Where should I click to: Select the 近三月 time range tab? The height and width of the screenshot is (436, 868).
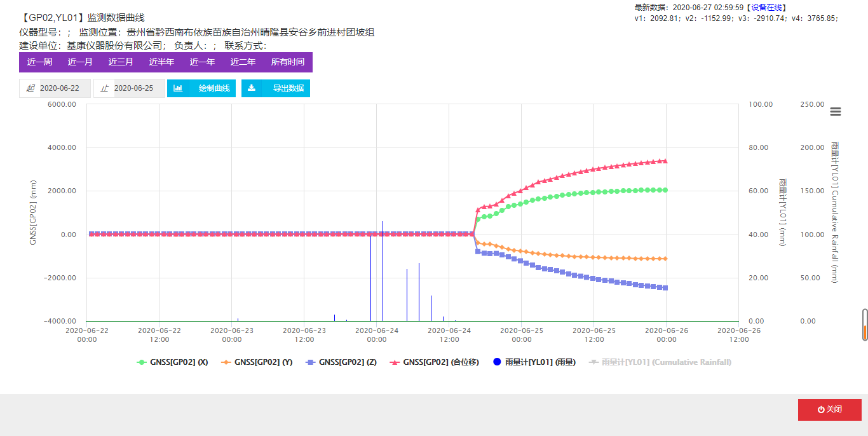121,62
